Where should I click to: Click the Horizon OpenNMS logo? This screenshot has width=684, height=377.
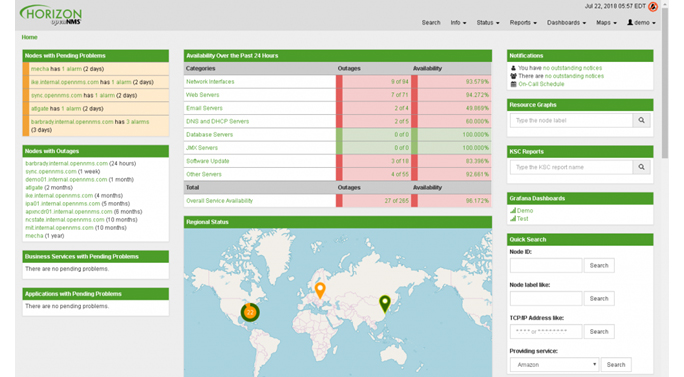click(x=51, y=15)
